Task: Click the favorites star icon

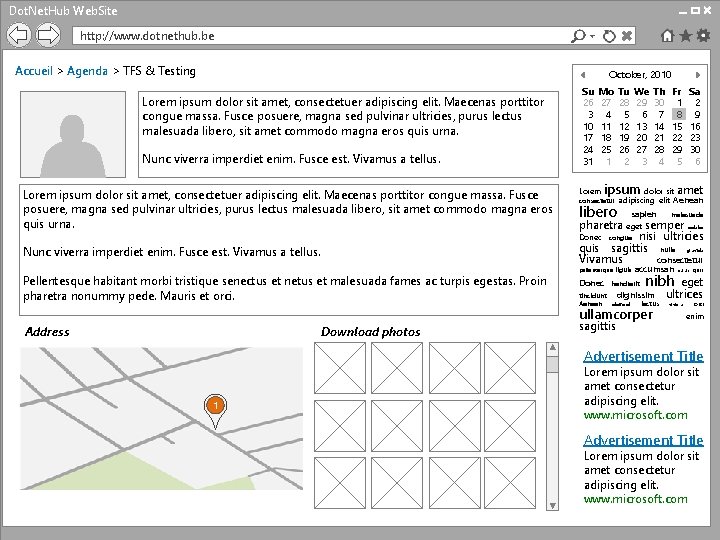Action: click(685, 36)
